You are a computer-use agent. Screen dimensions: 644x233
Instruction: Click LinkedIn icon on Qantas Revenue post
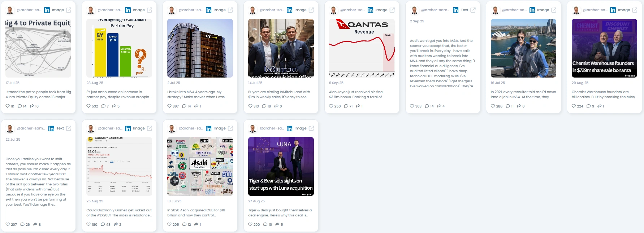[x=371, y=10]
